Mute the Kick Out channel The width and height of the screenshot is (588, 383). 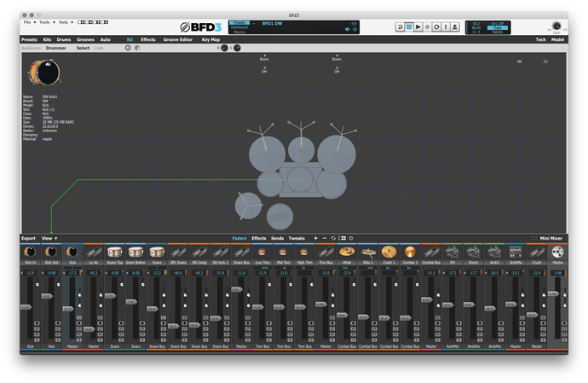58,334
